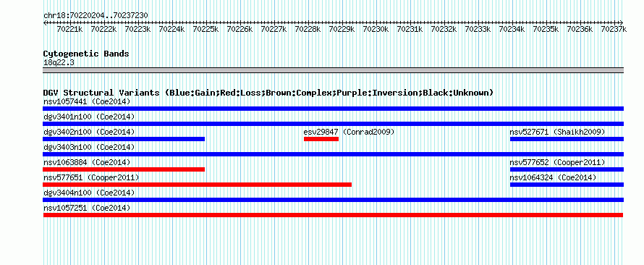Open the nsv1064324 (Coe2014) variant label
Screen dimensions: 644x265
554,177
